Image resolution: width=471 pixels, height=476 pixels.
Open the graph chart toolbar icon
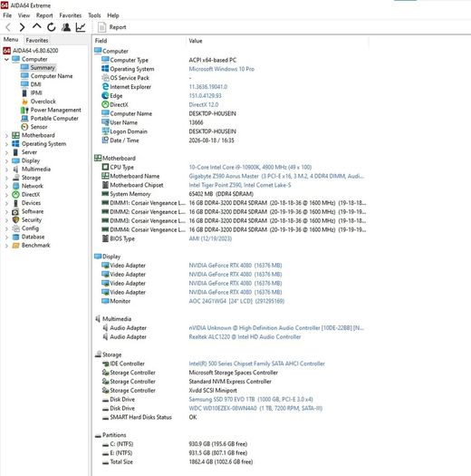(81, 27)
